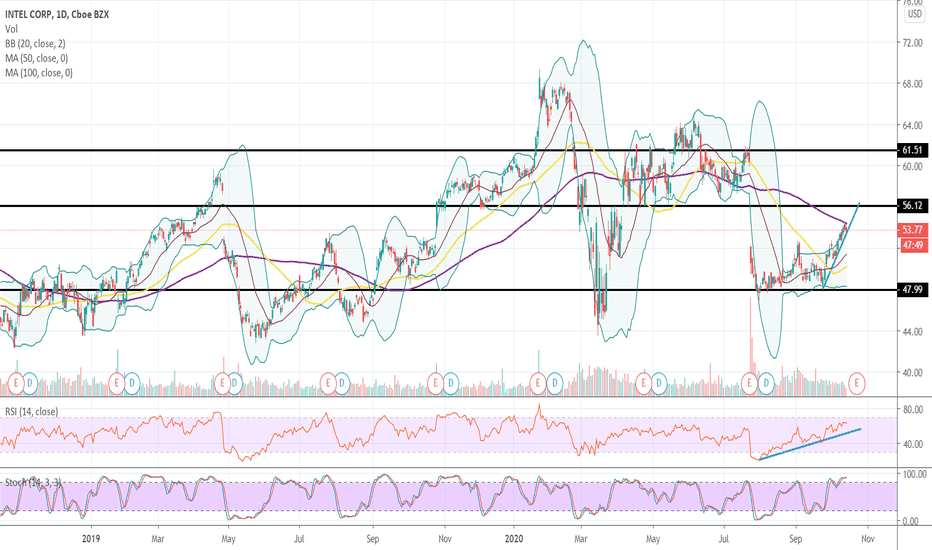Click the RSI (14, close) pane label
The image size is (932, 550).
coord(32,411)
